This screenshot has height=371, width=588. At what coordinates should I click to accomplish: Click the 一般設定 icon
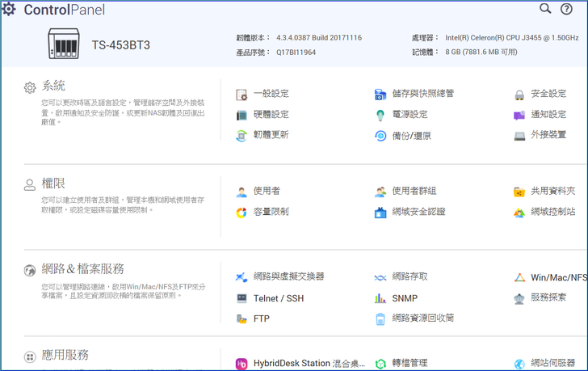[241, 95]
